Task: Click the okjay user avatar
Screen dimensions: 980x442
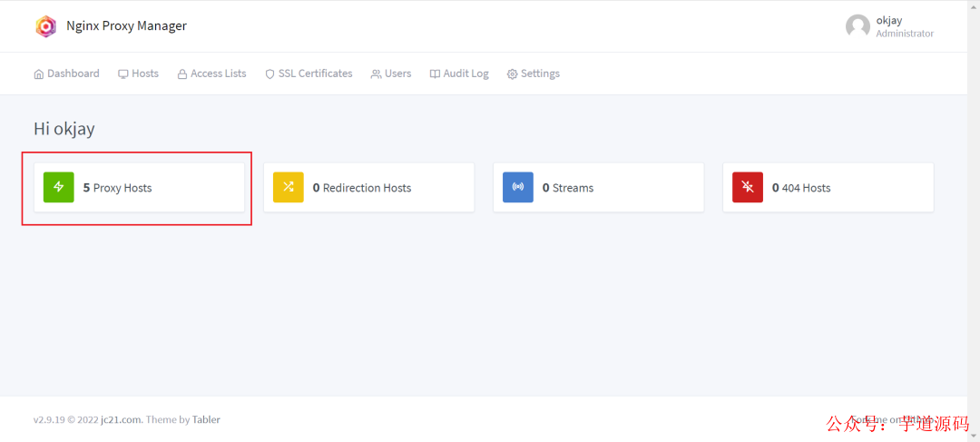Action: 857,26
